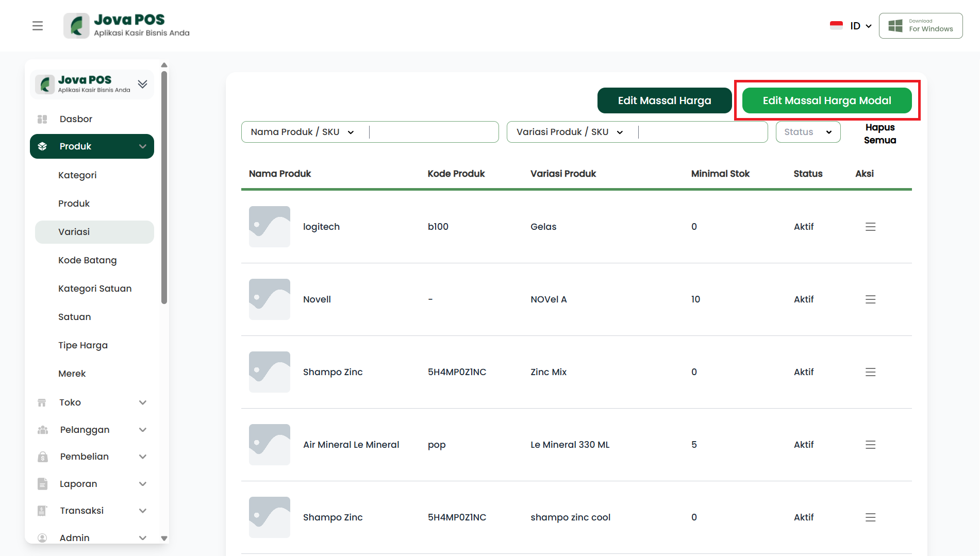Expand the Transaksi sidebar menu
The height and width of the screenshot is (556, 980).
pos(143,511)
